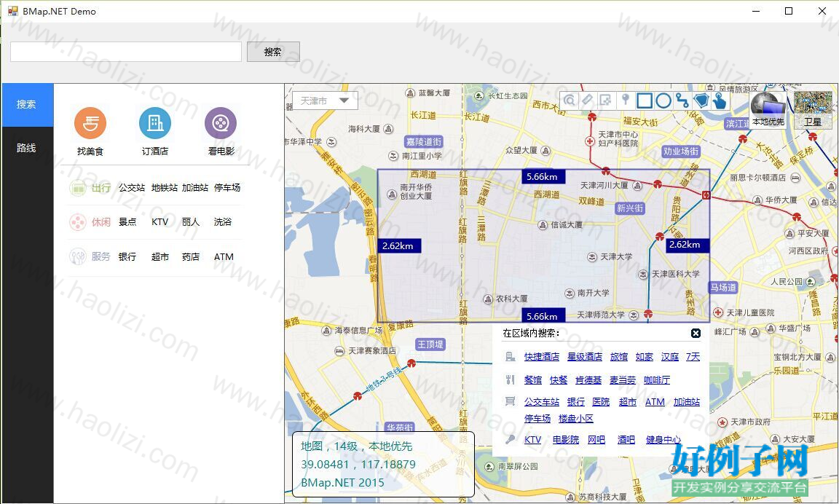Click the 搜索 button beside the text box
This screenshot has width=839, height=504.
(273, 52)
